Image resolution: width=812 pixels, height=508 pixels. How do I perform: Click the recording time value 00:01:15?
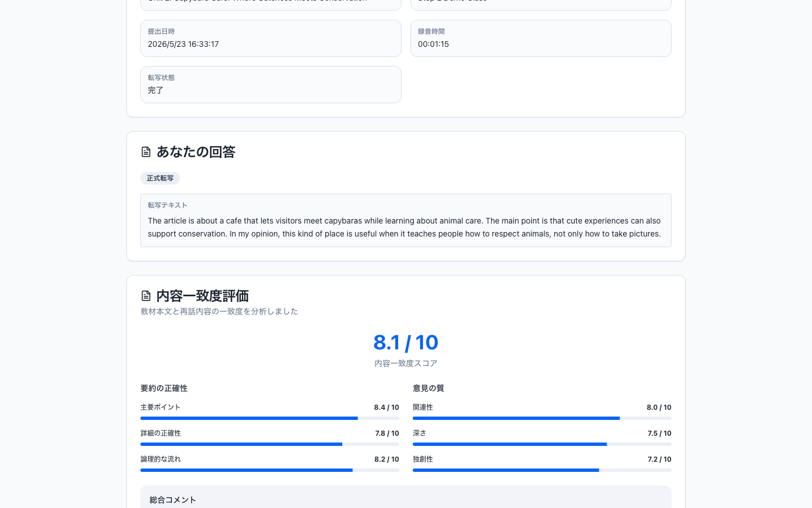click(x=433, y=44)
